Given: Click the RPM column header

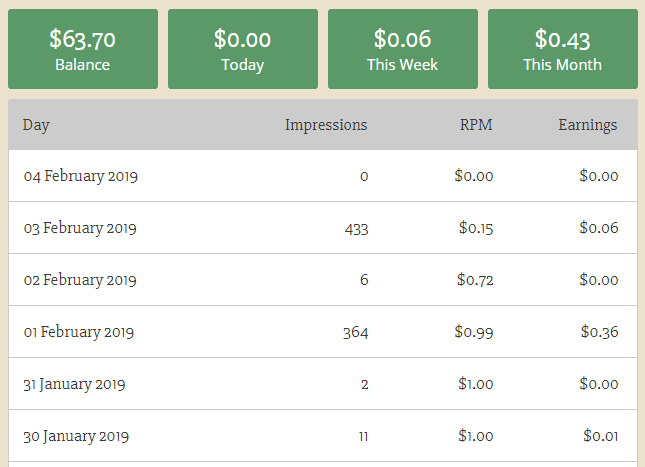Looking at the screenshot, I should [476, 126].
